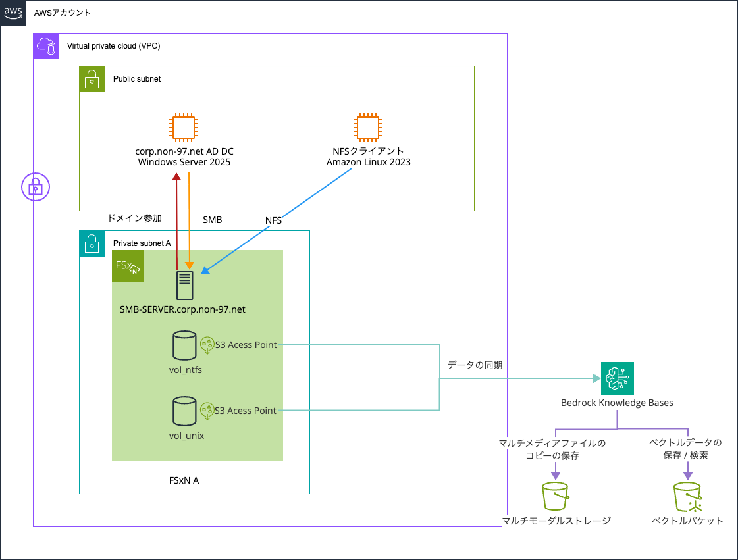Click the purple circular lock icon on VPC border

(35, 188)
